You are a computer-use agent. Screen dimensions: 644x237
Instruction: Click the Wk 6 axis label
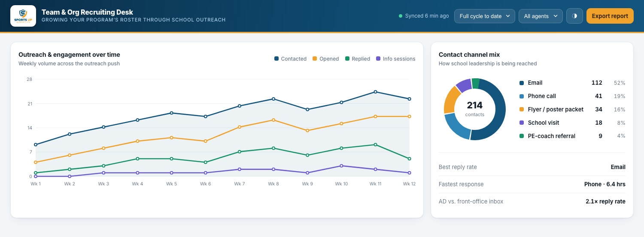205,184
